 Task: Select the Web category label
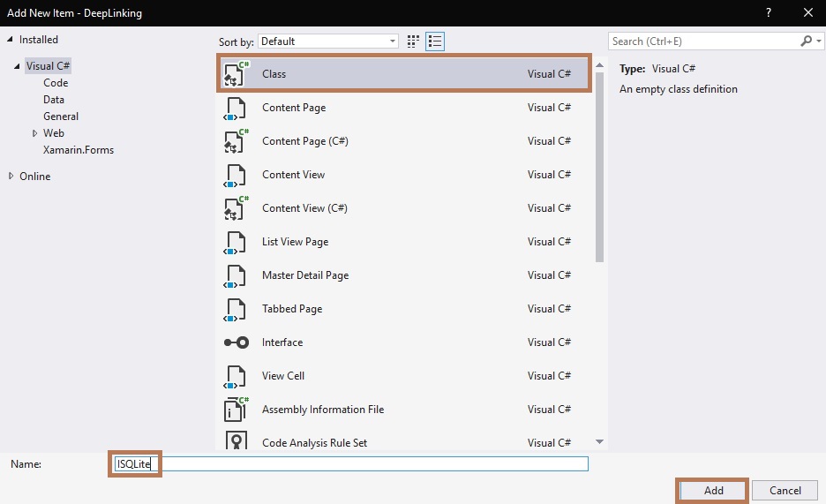54,133
